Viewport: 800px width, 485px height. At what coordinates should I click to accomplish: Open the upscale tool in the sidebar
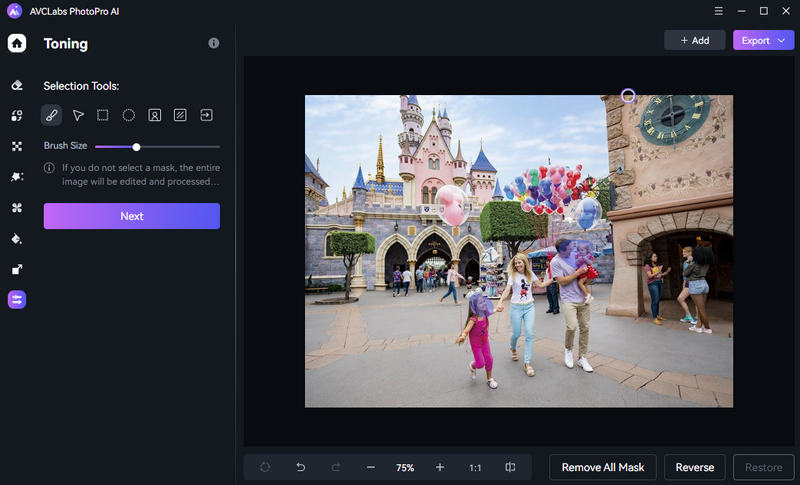17,269
